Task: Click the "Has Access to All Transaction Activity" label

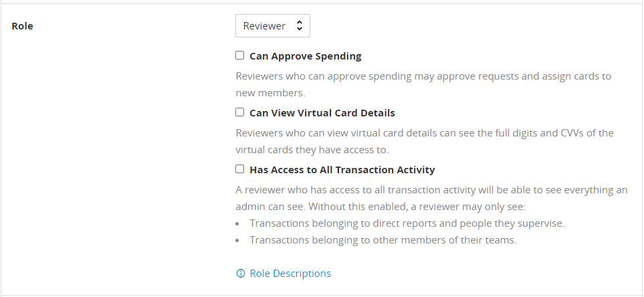Action: tap(342, 170)
